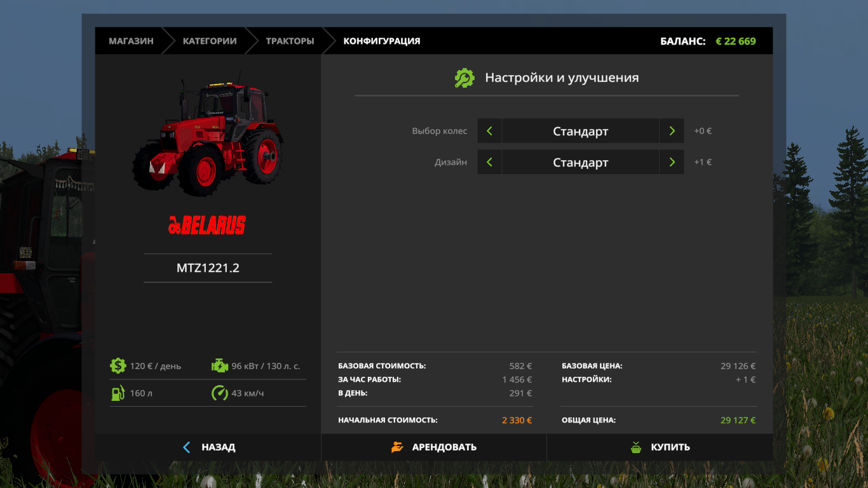Click the balance amount € 22 669
The height and width of the screenshot is (488, 868).
coord(736,41)
